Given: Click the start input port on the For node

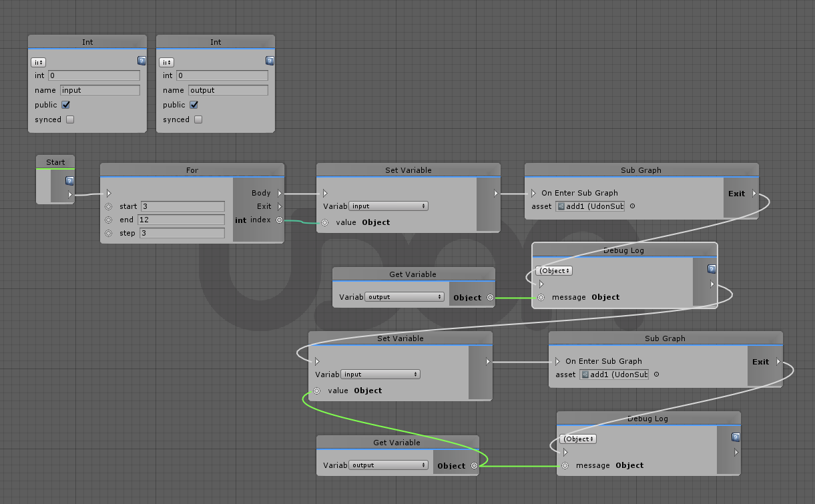Looking at the screenshot, I should click(x=108, y=206).
